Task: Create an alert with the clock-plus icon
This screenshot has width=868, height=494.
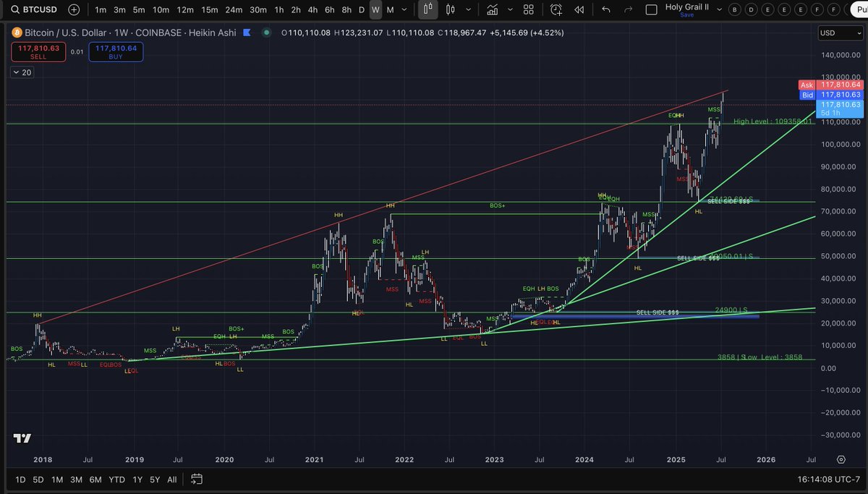Action: 556,9
